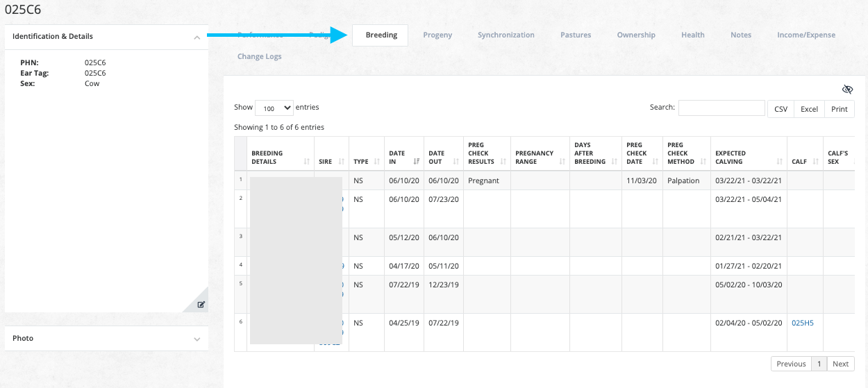Sort by Days After Breeding sort icon
This screenshot has width=868, height=388.
coord(615,162)
